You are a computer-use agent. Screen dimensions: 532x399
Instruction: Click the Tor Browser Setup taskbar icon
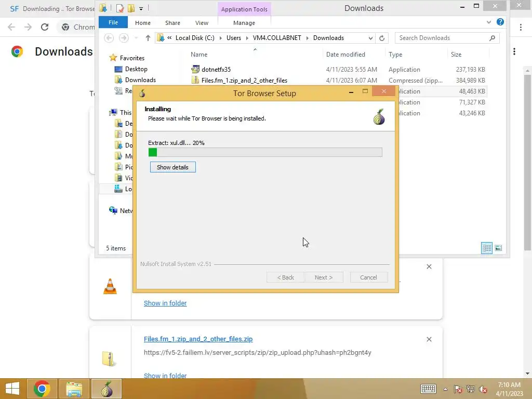pyautogui.click(x=107, y=389)
